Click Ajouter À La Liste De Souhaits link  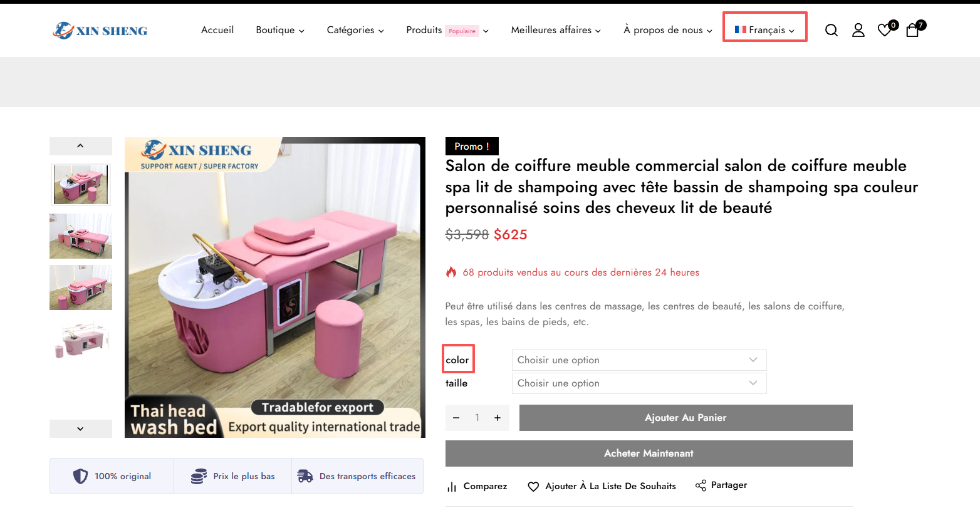(611, 486)
